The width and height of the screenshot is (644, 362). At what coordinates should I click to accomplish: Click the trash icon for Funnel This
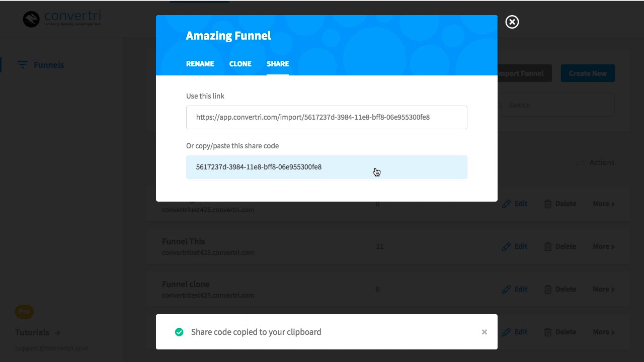pyautogui.click(x=547, y=246)
